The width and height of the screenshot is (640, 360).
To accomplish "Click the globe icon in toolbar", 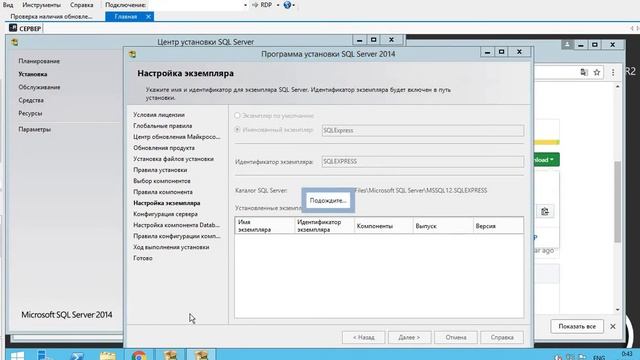I will 287,5.
